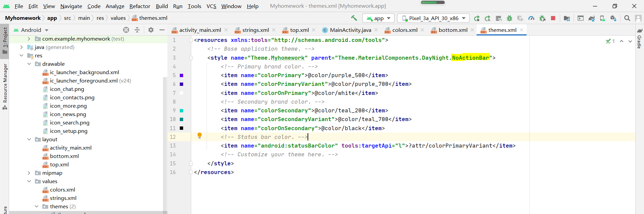Click the Search Everywhere magnifier
Screen dimensions: 644x214
(627, 18)
